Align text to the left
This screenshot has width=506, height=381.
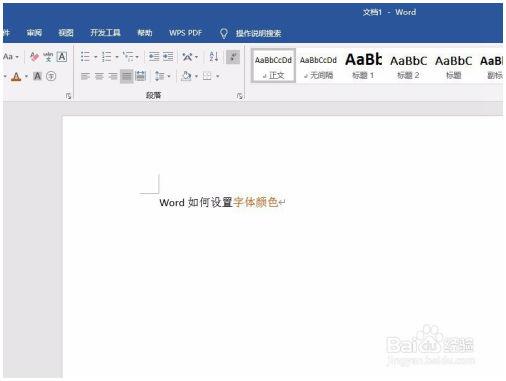[85, 76]
